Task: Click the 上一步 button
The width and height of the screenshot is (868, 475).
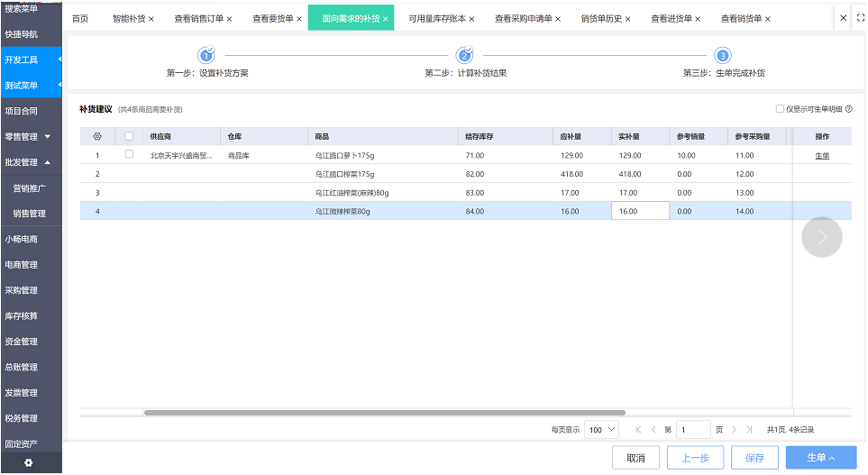Action: click(x=695, y=458)
